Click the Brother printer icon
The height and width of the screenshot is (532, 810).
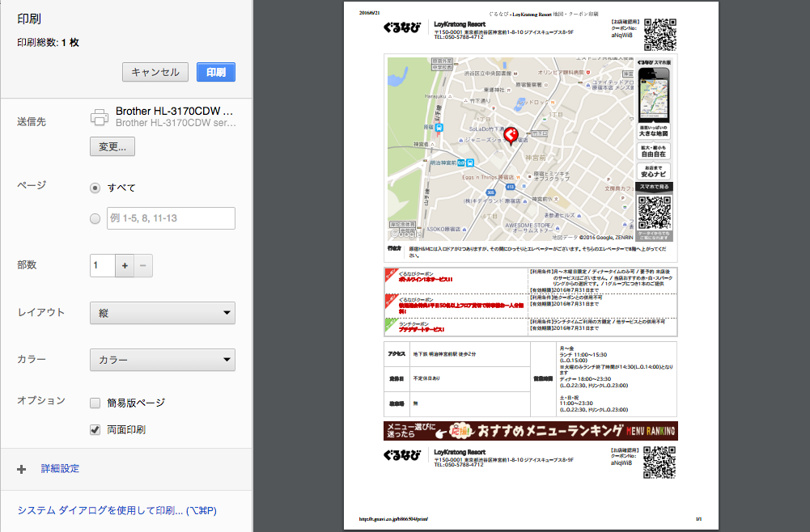(x=100, y=117)
